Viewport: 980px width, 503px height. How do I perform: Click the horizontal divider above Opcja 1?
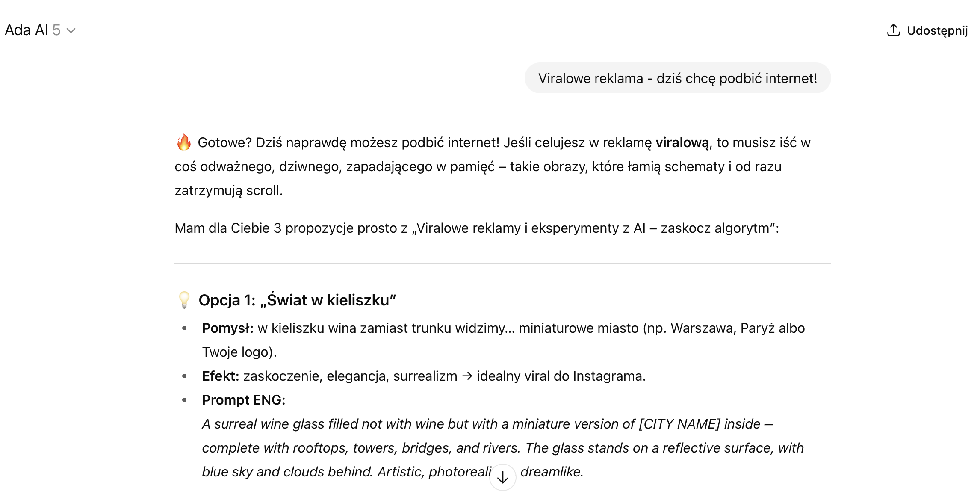[502, 264]
